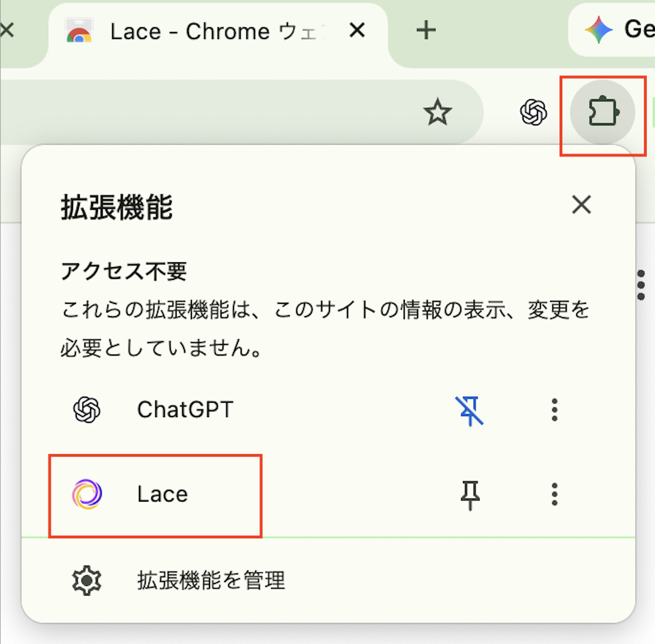Click the Lace extension logo icon
Screen dimensions: 655x644
click(x=87, y=494)
